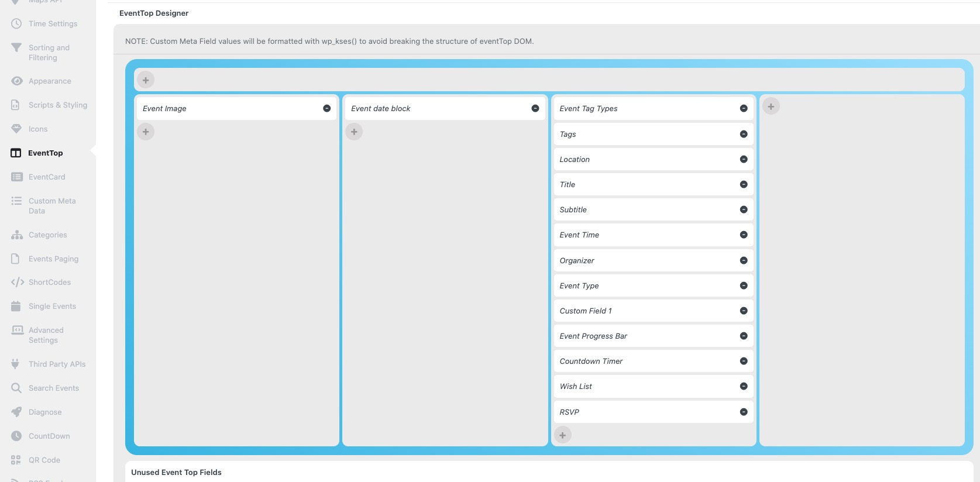980x482 pixels.
Task: Open Categories settings
Action: pos(47,235)
